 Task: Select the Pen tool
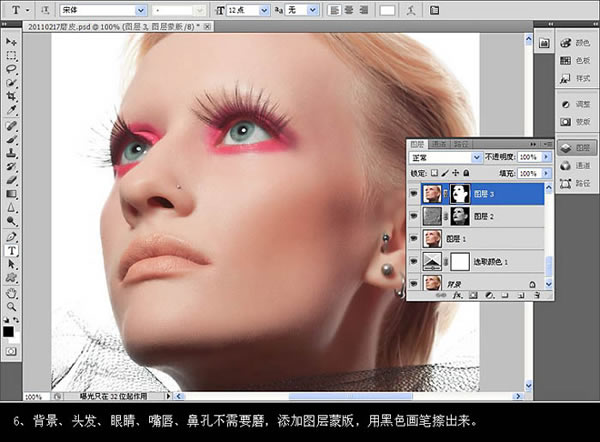pos(11,237)
